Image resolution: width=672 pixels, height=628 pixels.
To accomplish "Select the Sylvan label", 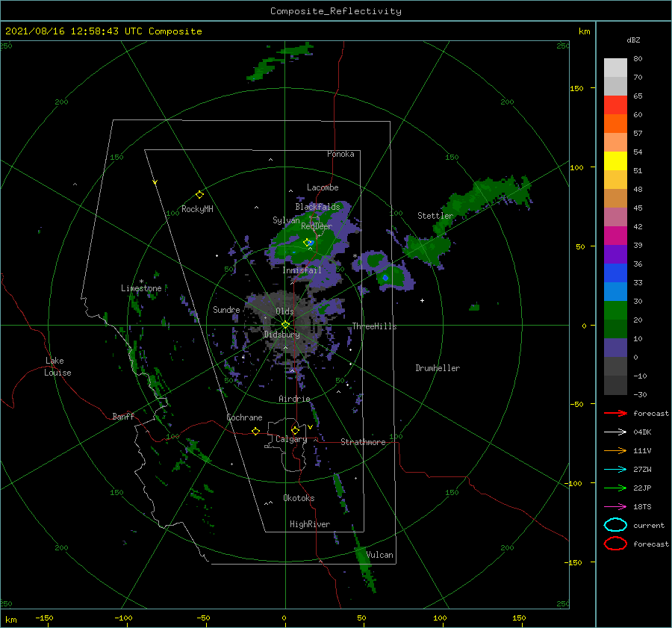I will click(286, 220).
